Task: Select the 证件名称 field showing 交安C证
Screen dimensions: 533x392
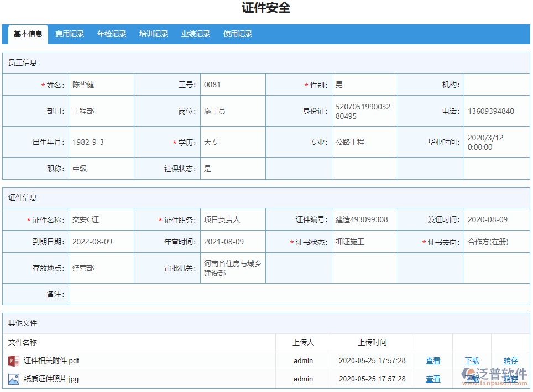Action: [x=101, y=220]
